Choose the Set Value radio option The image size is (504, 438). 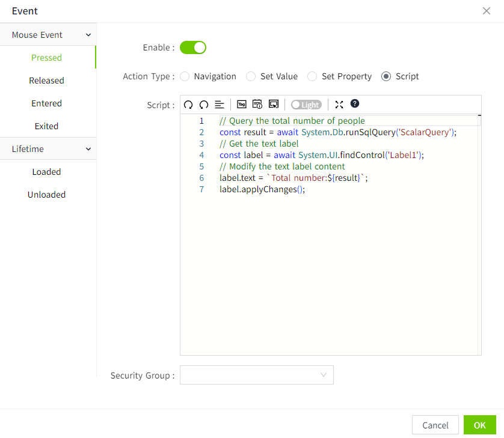(251, 76)
